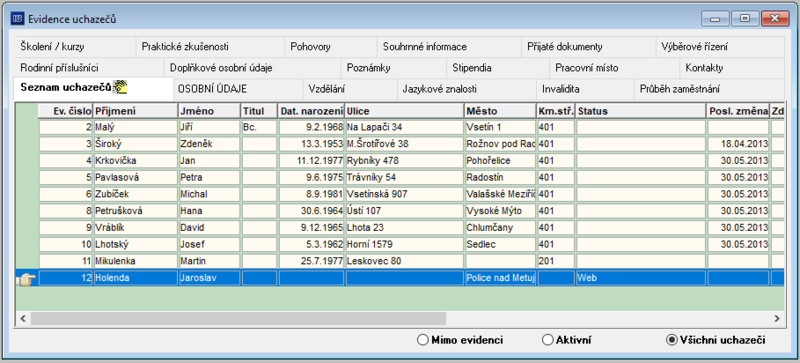Switch to Praktické zkušenosti tab
This screenshot has width=800, height=363.
click(210, 47)
